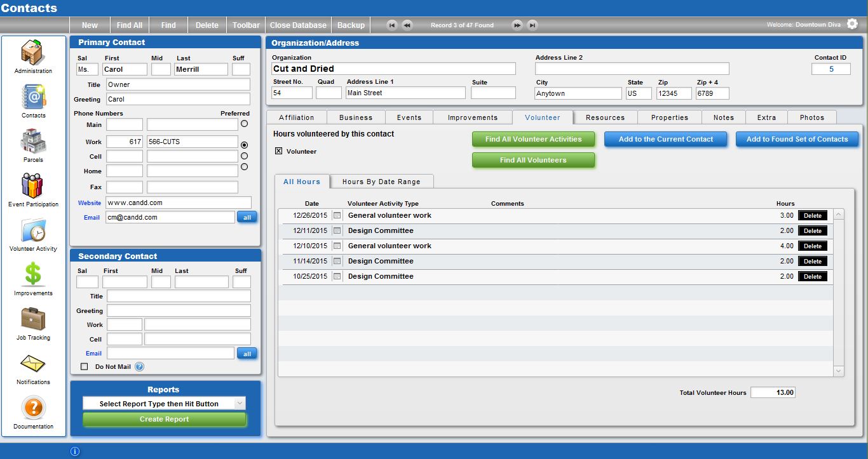Screen dimensions: 868x459
Task: Select Main phone as preferred
Action: pos(245,124)
